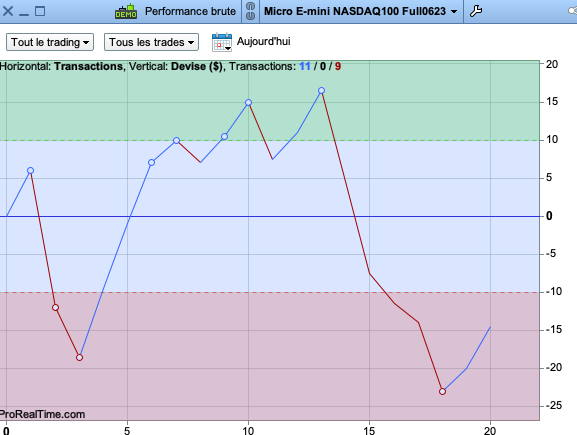Expand Micro E-mini NASDAQ100 instrument selector

coord(361,11)
